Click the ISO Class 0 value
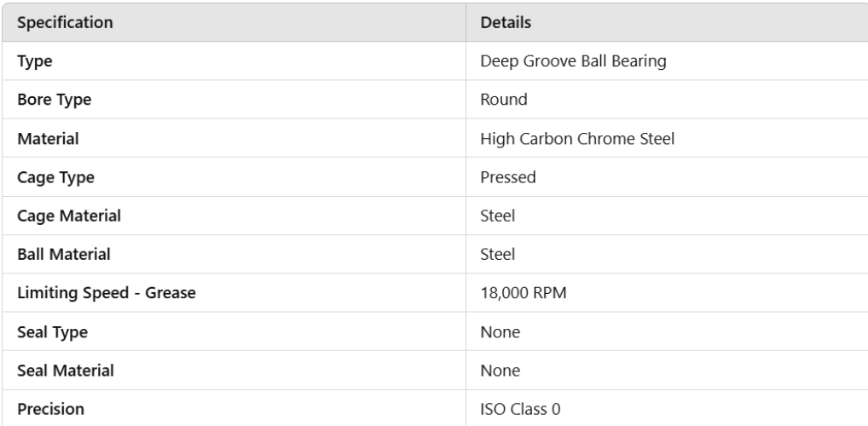Screen dimensions: 868x426 [x=520, y=410]
